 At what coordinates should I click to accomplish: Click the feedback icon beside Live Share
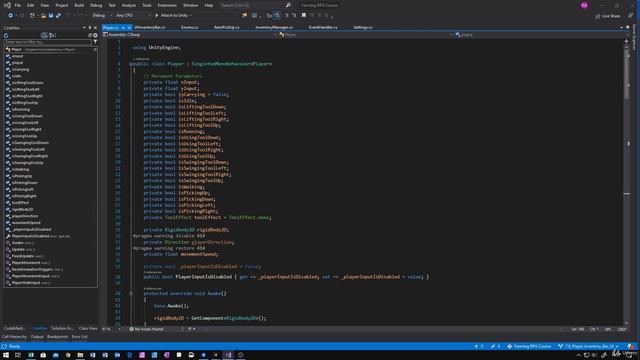pos(630,16)
